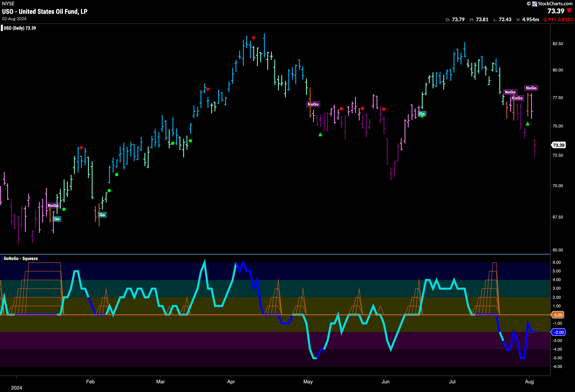This screenshot has height=392, width=575.
Task: Click the NoGo label in early May
Action: point(313,104)
